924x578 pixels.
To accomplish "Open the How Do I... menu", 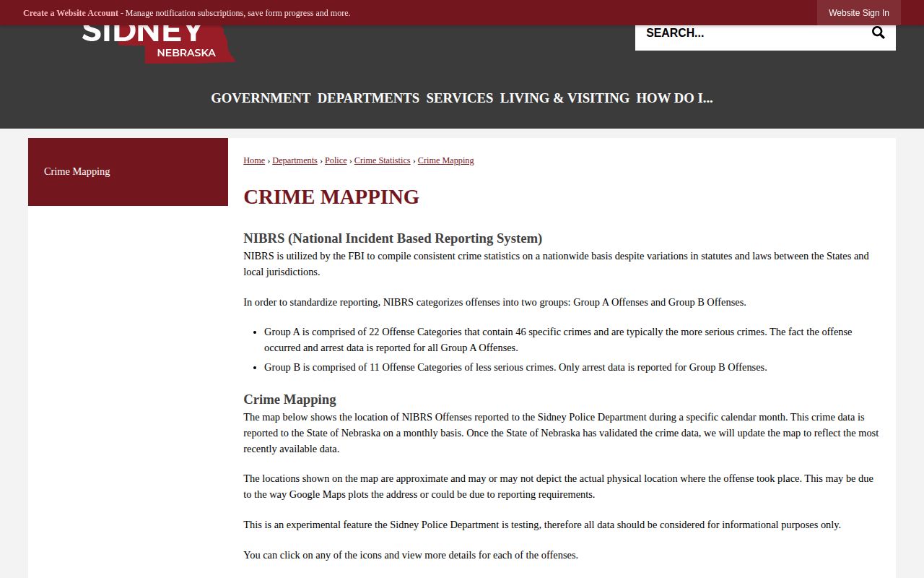I will pos(674,98).
